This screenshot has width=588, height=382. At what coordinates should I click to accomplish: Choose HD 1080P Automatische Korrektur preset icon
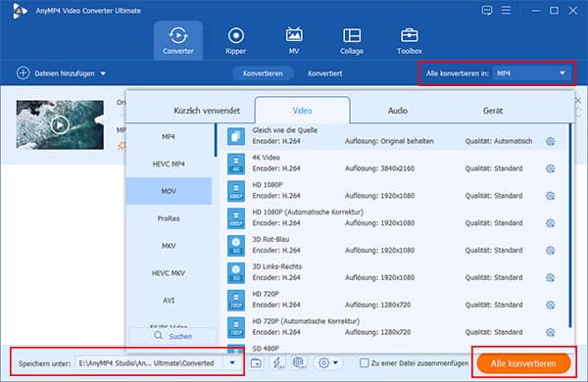236,218
